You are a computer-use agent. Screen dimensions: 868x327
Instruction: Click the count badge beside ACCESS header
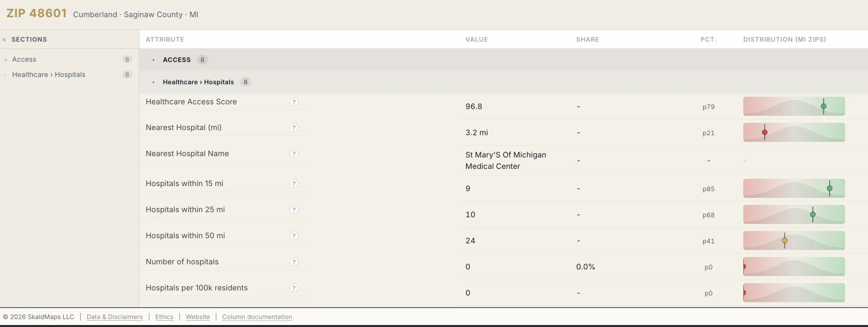(202, 60)
